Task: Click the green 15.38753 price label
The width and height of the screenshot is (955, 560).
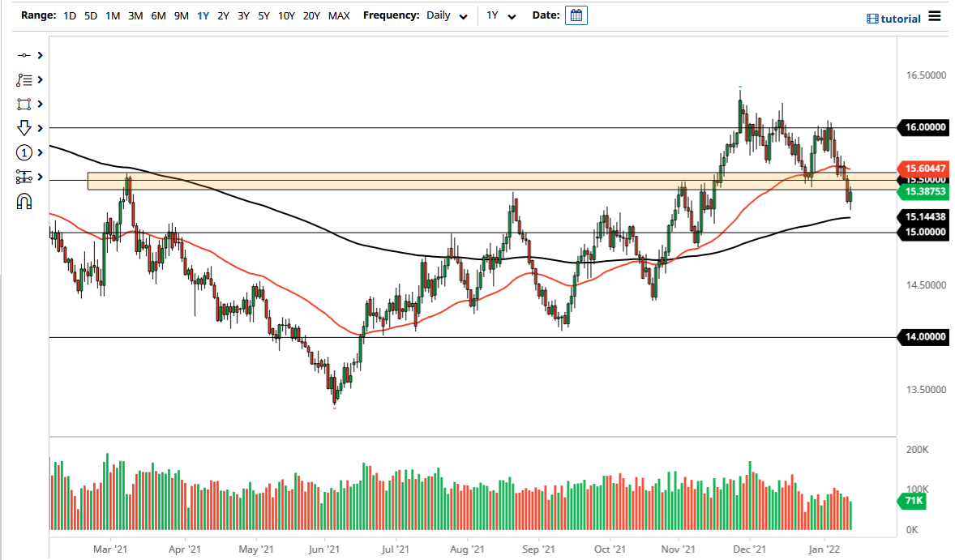Action: [924, 193]
